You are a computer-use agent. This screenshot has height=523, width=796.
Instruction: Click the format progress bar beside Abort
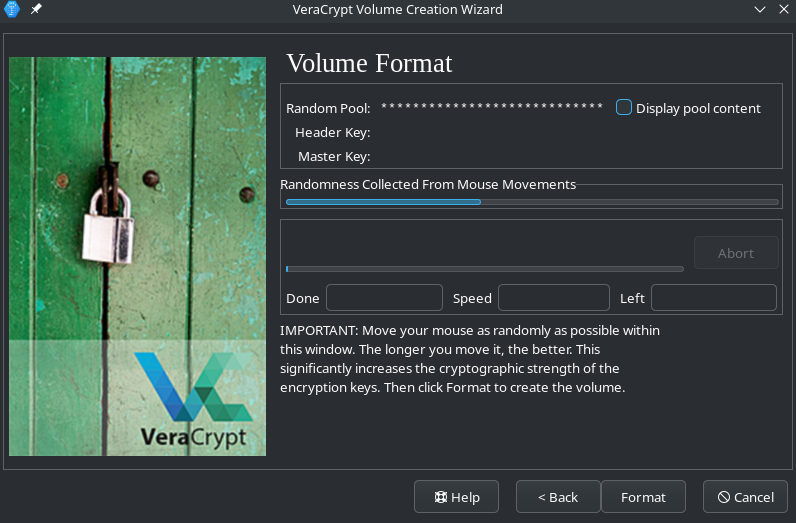click(x=484, y=269)
